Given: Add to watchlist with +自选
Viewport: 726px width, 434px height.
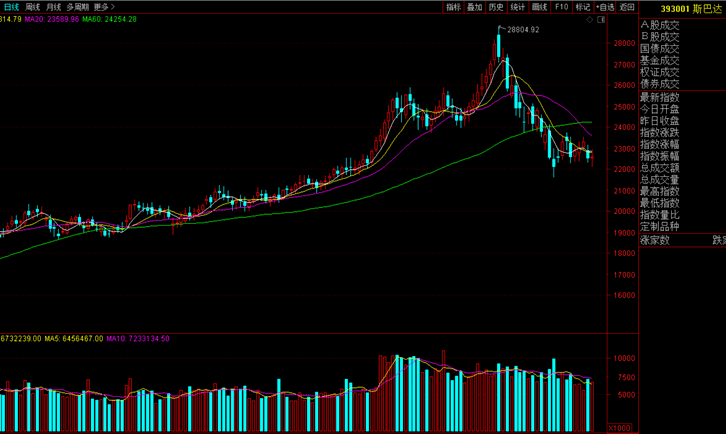Looking at the screenshot, I should pos(605,7).
